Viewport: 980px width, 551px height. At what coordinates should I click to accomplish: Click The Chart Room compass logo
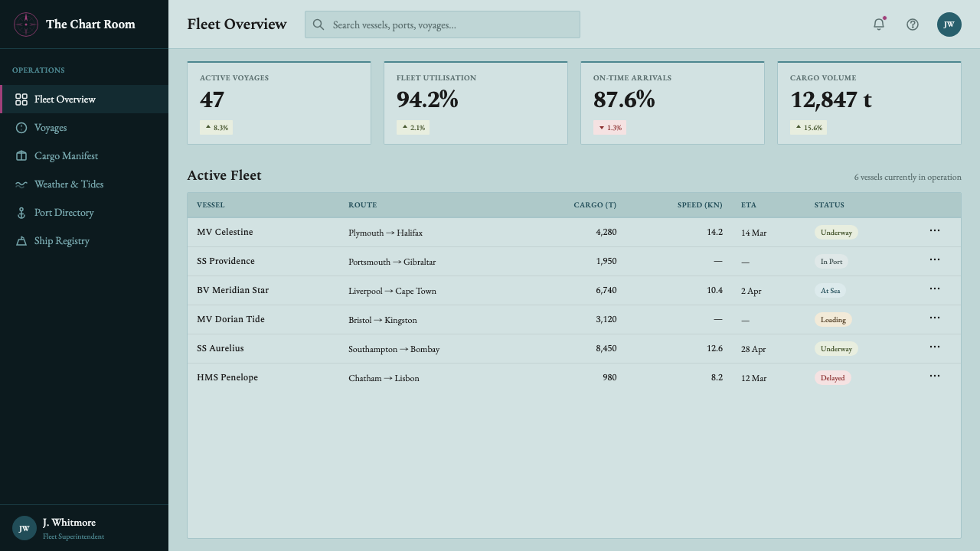26,24
